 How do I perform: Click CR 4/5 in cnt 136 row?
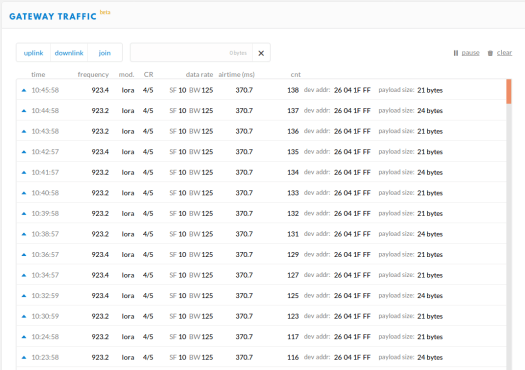[x=148, y=131]
